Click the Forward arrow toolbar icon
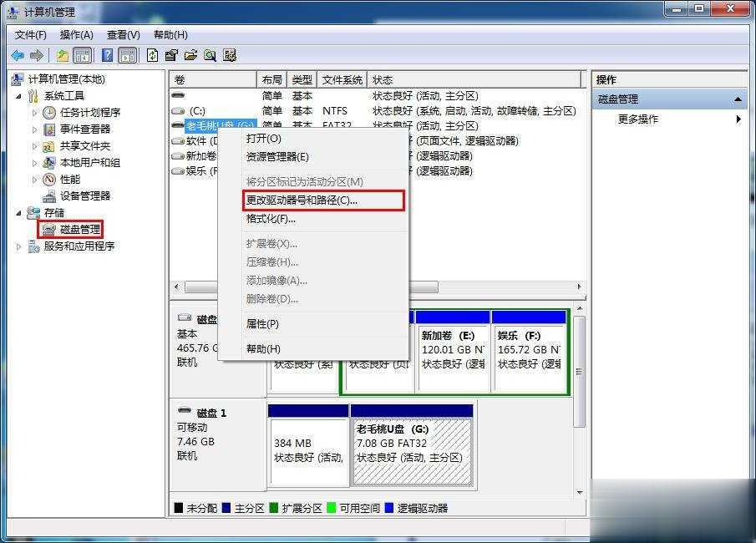This screenshot has height=543, width=756. (37, 55)
